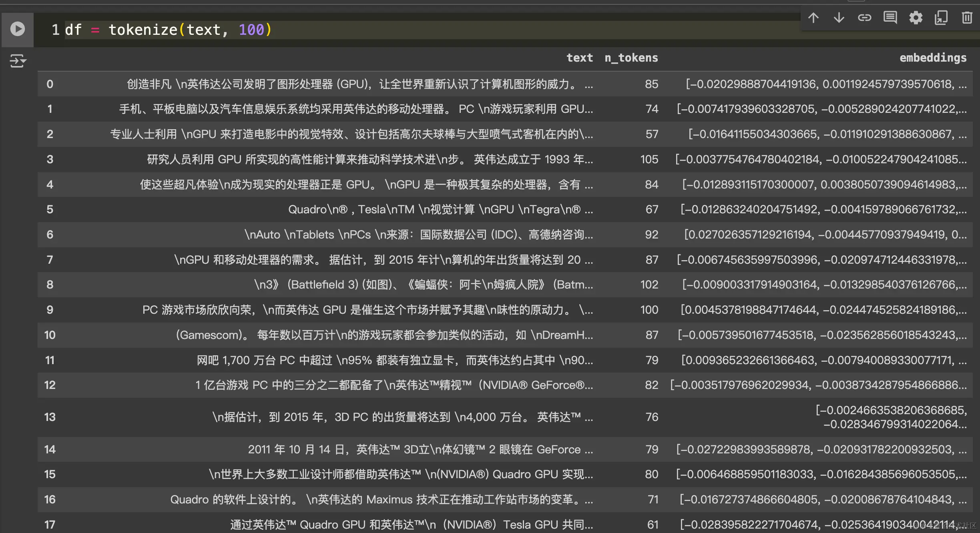The width and height of the screenshot is (980, 533).
Task: Mirror cell in tab icon
Action: [941, 18]
